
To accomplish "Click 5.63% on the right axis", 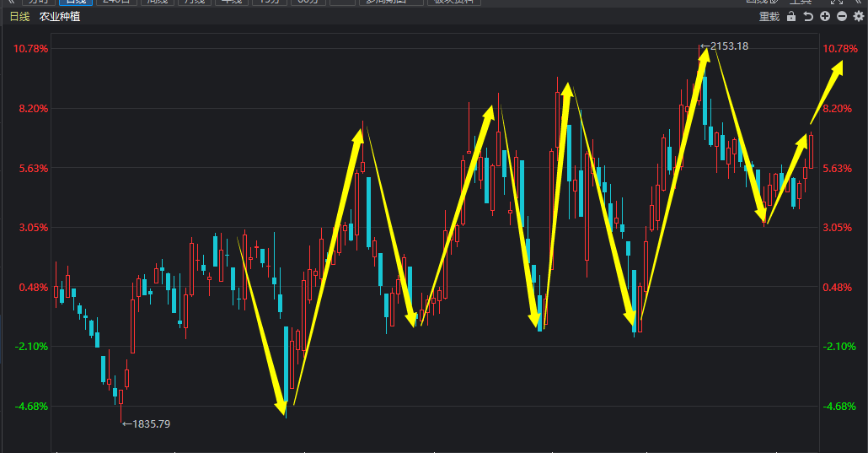I will click(x=837, y=169).
